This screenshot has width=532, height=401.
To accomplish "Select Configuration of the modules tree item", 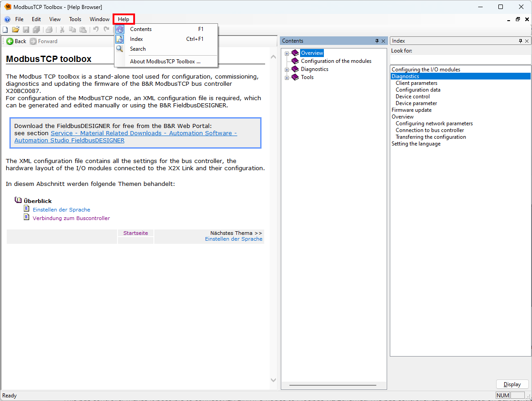I will (336, 61).
